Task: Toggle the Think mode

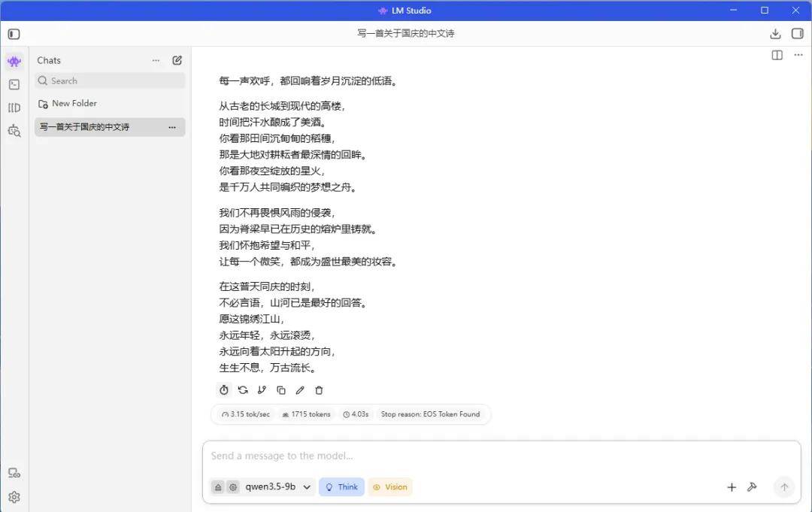Action: pos(342,487)
